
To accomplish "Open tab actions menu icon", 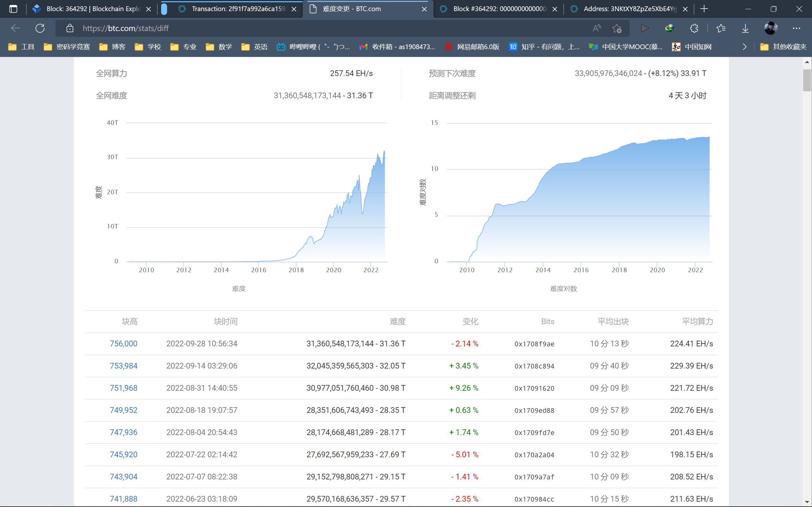I will tap(13, 9).
